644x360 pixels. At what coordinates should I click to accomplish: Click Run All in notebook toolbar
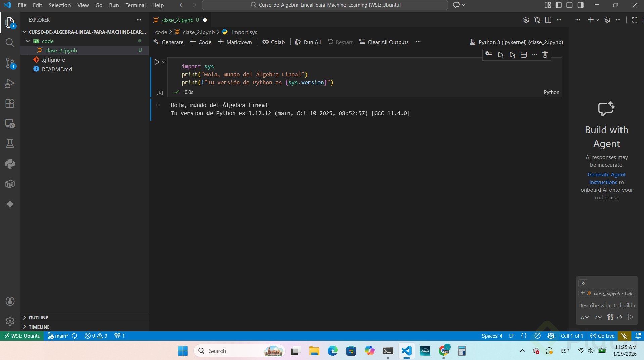[x=308, y=42]
